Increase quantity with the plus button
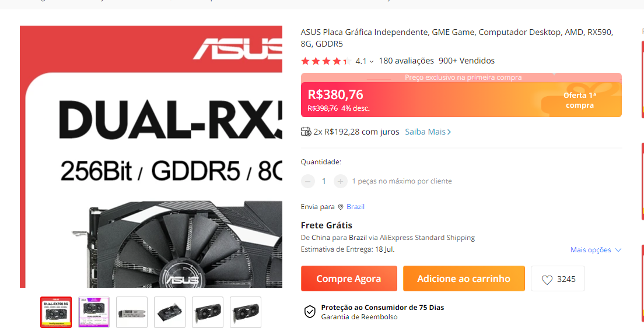The image size is (644, 328). [341, 181]
